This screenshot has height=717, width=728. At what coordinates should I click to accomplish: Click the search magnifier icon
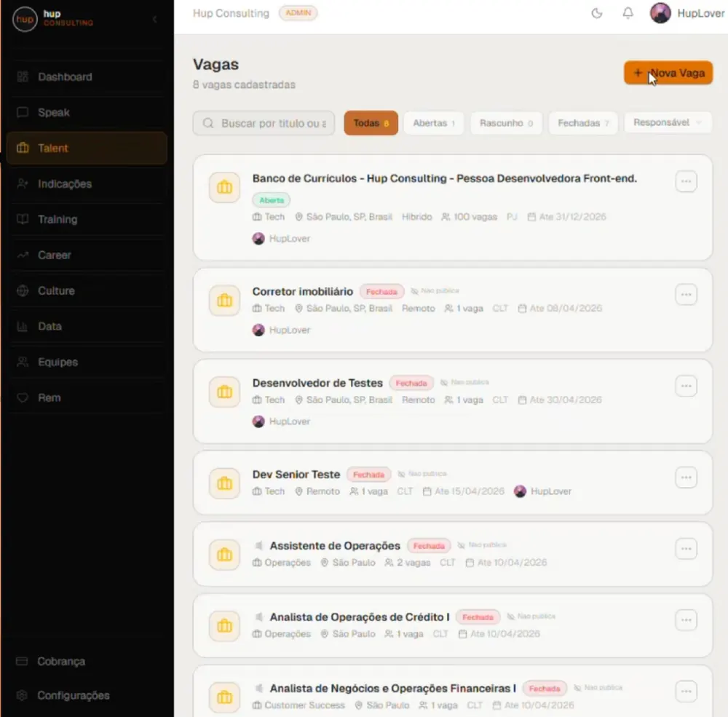pyautogui.click(x=208, y=123)
